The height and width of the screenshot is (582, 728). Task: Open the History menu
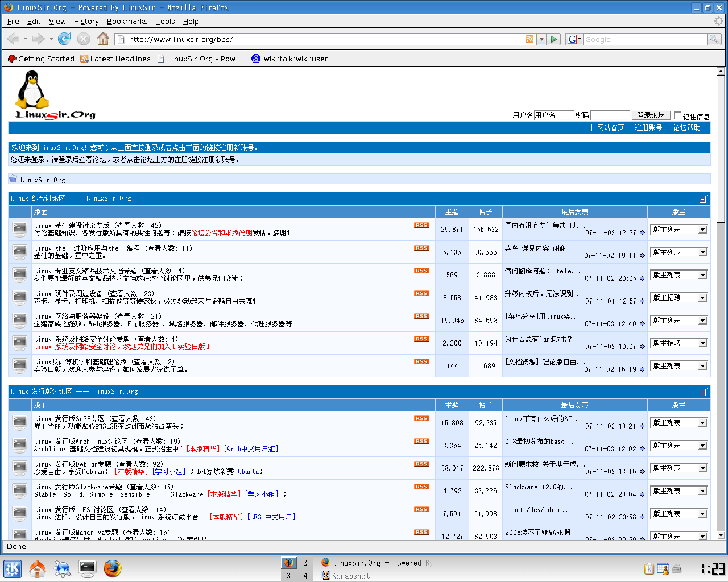(86, 22)
